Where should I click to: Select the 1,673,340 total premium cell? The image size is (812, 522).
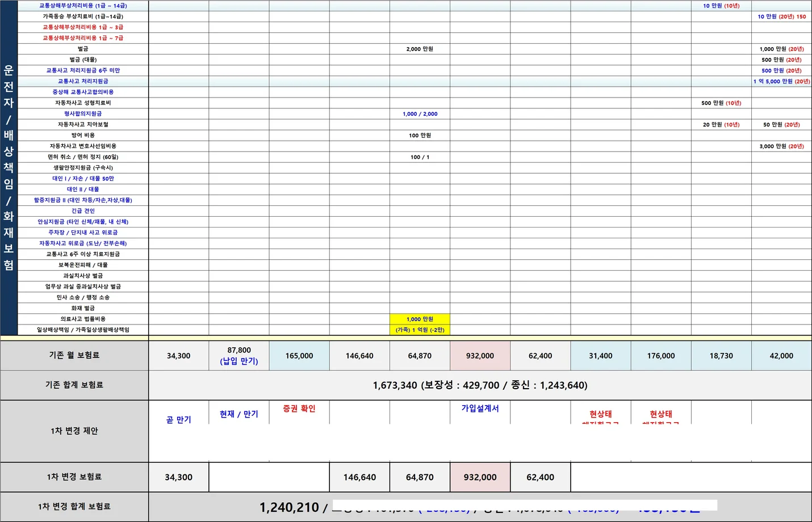coord(480,385)
